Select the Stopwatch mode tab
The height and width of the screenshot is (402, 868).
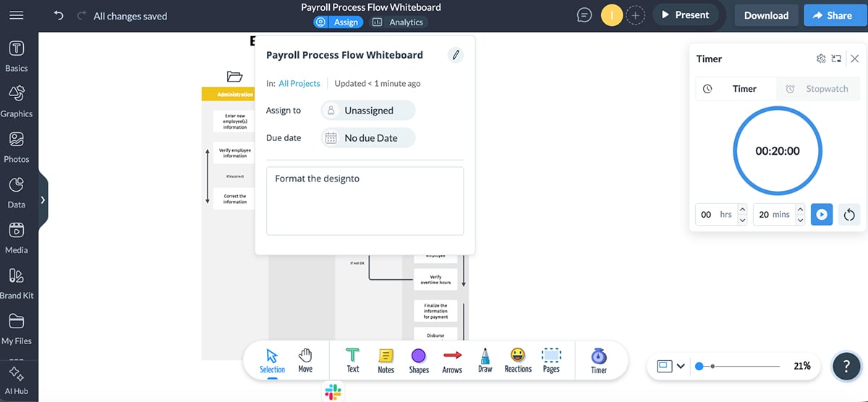click(818, 89)
